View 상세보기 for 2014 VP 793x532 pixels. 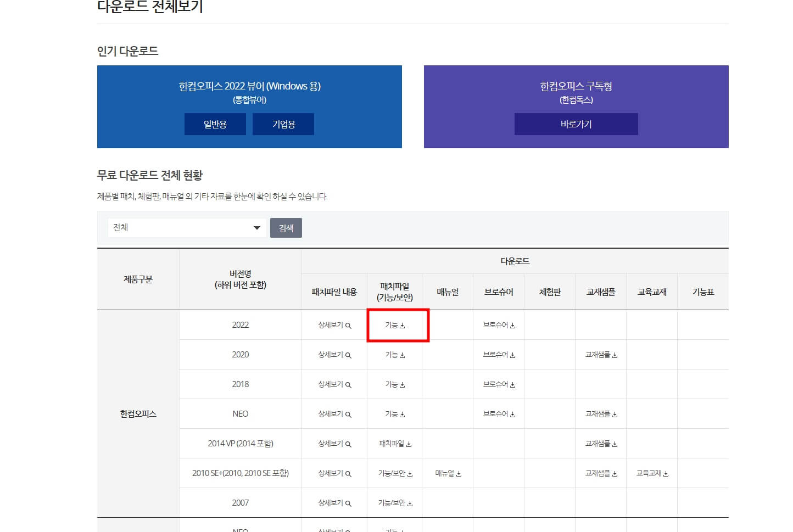[334, 444]
